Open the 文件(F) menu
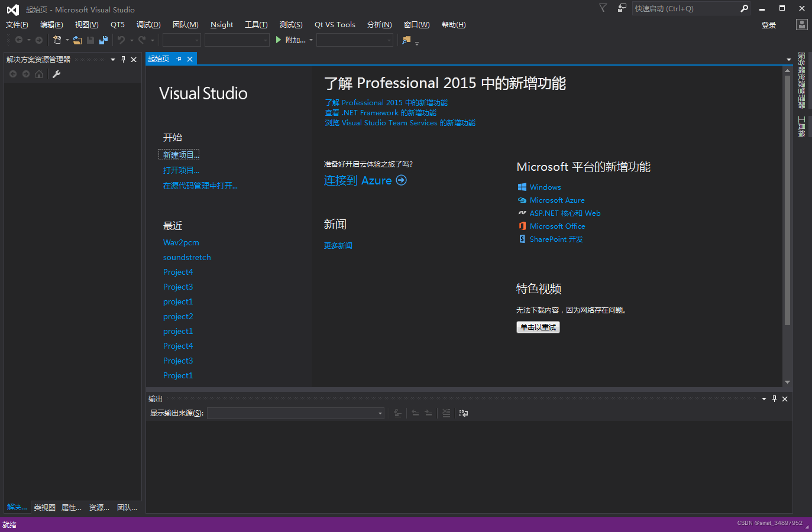This screenshot has height=532, width=812. coord(17,25)
